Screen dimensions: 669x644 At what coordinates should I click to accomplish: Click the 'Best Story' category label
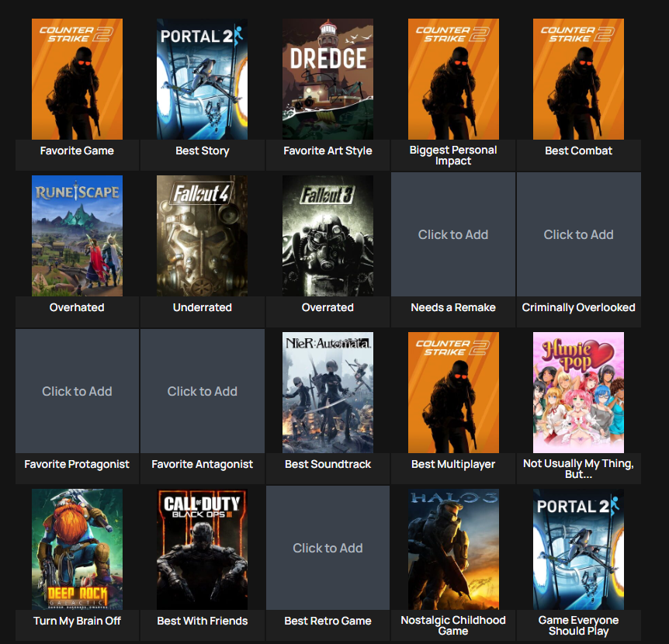coord(203,151)
